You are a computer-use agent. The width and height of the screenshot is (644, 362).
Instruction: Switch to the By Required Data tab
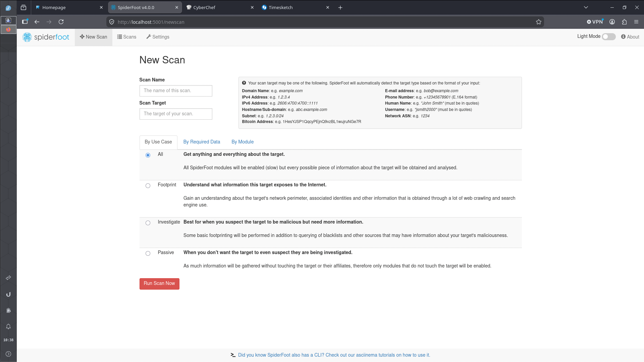[x=202, y=142]
